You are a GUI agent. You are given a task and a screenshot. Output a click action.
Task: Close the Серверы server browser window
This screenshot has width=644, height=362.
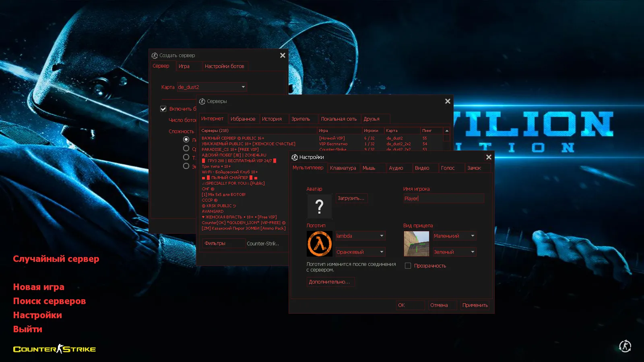tap(448, 101)
